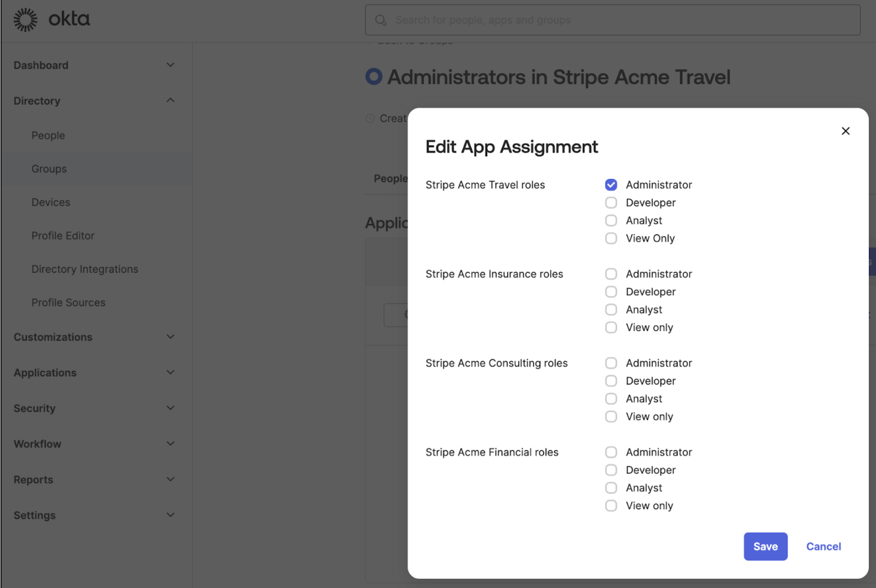The image size is (876, 588).
Task: Check Administrator under Stripe Acme Consulting roles
Action: (x=611, y=363)
